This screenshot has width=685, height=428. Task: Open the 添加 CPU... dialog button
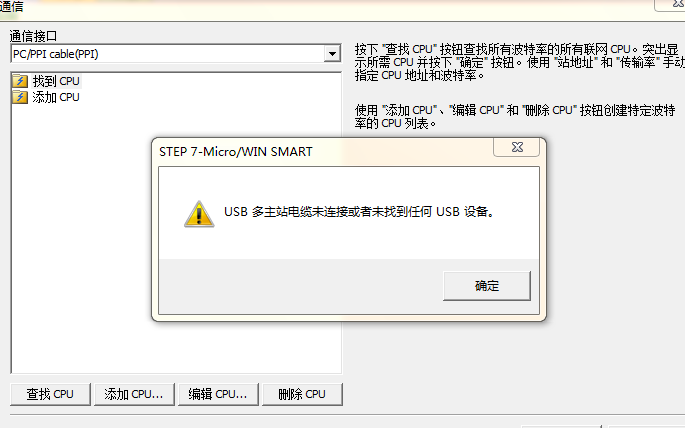(134, 394)
